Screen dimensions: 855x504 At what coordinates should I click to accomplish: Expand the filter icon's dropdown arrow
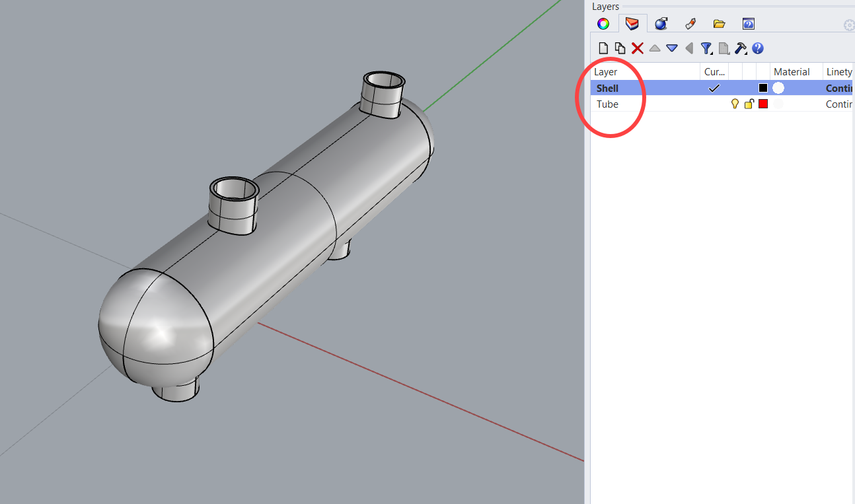712,52
